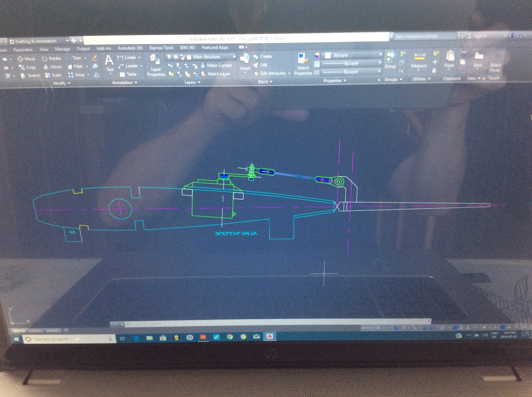Open the Manage ribbon tab

pyautogui.click(x=62, y=49)
